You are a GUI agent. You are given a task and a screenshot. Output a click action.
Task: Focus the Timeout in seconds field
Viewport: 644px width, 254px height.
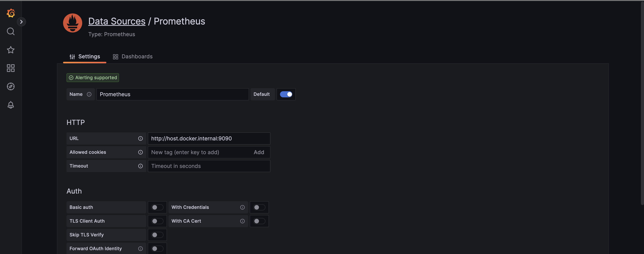point(209,166)
